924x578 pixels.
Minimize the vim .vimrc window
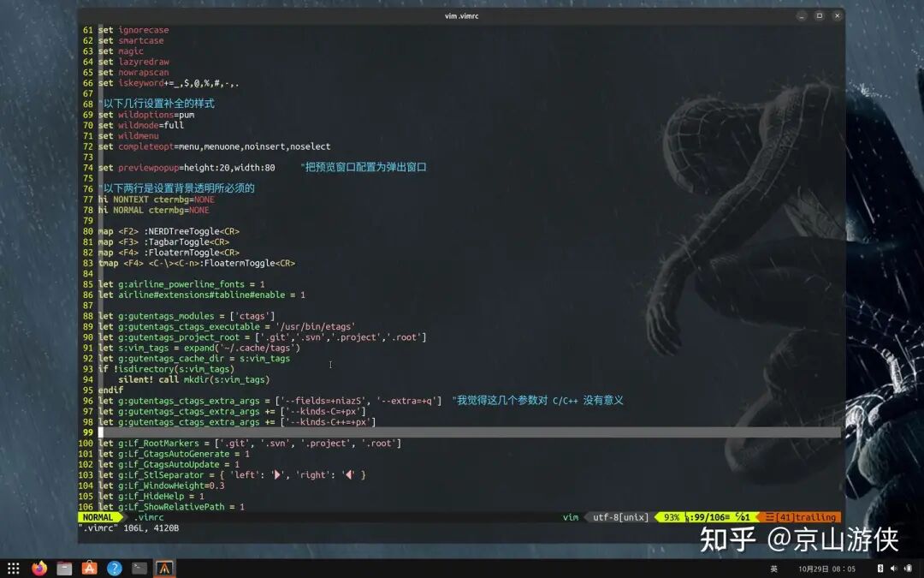coord(802,16)
